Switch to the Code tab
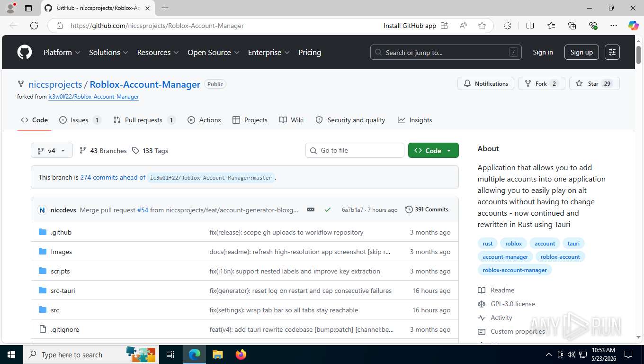This screenshot has width=644, height=364. 34,120
